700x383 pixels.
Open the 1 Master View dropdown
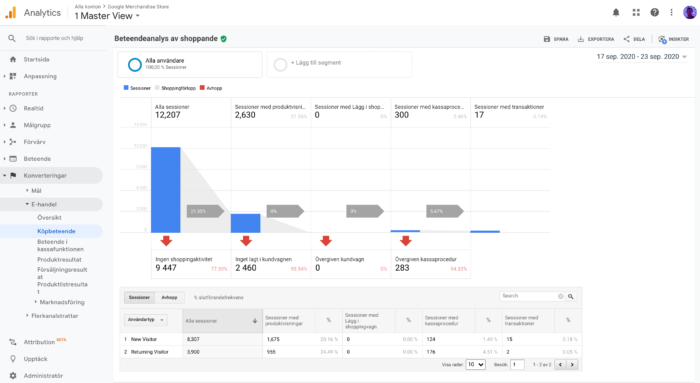click(107, 16)
